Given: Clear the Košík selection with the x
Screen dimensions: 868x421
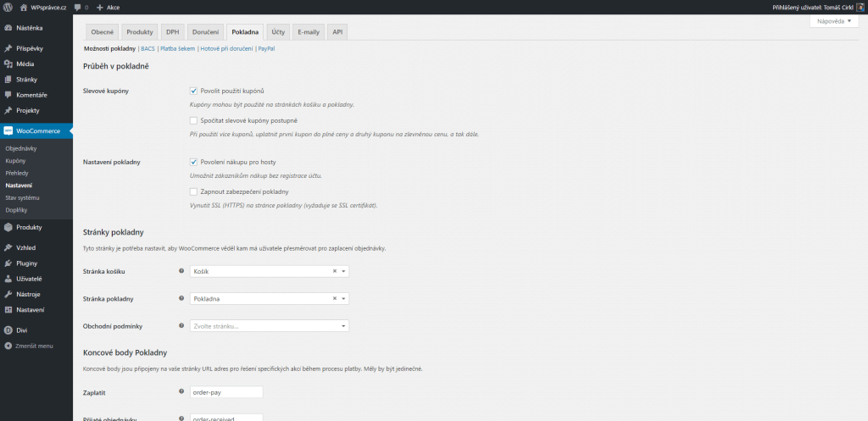Looking at the screenshot, I should click(x=334, y=271).
